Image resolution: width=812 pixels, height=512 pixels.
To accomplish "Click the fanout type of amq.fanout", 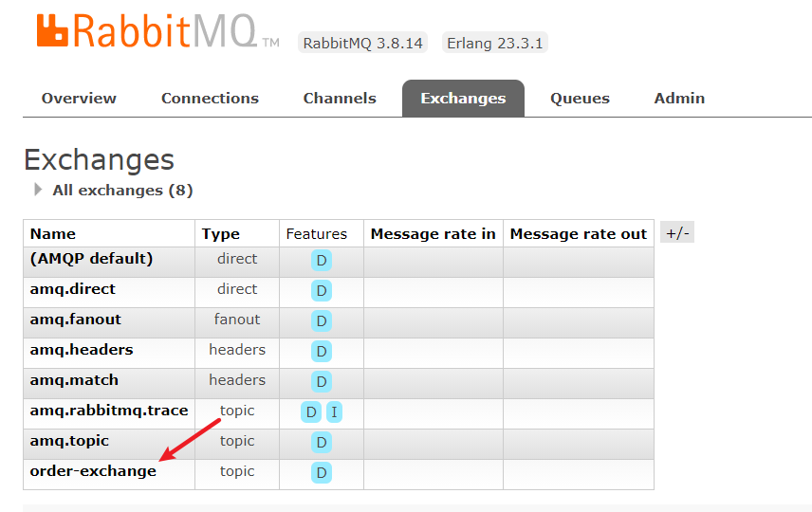I will [x=237, y=320].
